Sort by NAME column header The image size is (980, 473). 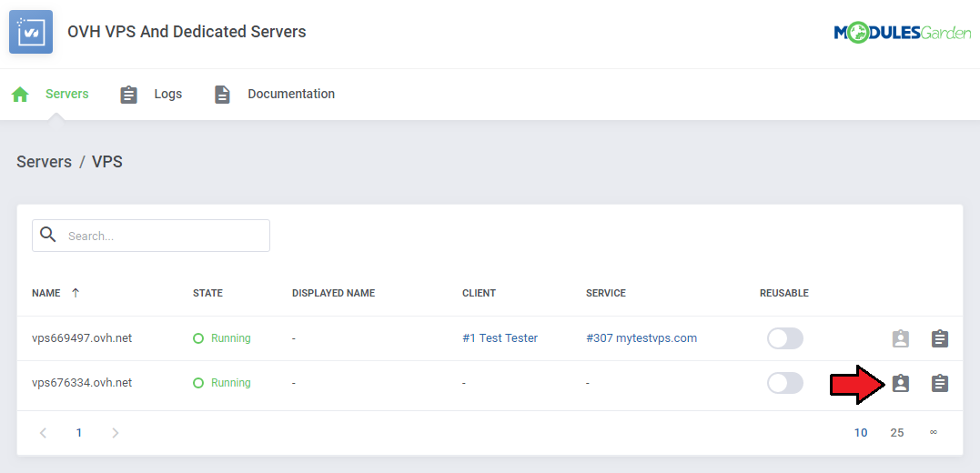click(46, 293)
